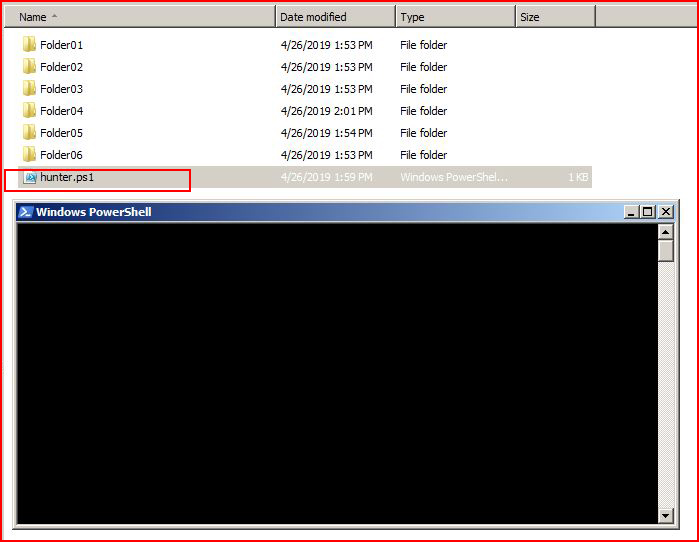Close the Windows PowerShell window

tap(666, 212)
